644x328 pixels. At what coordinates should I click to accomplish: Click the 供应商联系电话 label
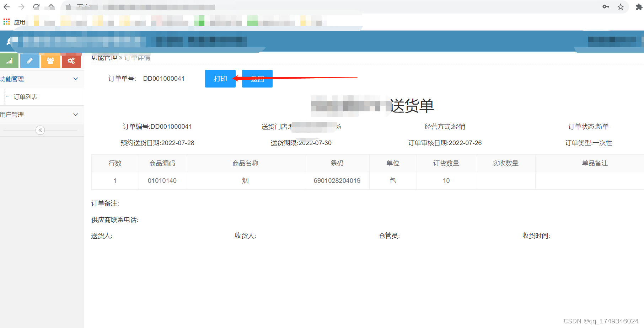115,220
